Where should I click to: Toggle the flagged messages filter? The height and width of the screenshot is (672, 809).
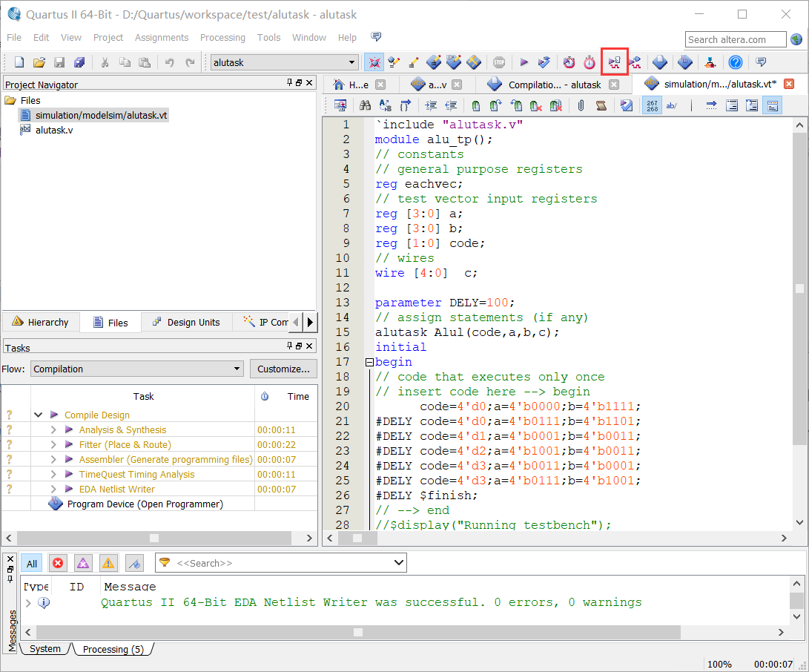134,563
